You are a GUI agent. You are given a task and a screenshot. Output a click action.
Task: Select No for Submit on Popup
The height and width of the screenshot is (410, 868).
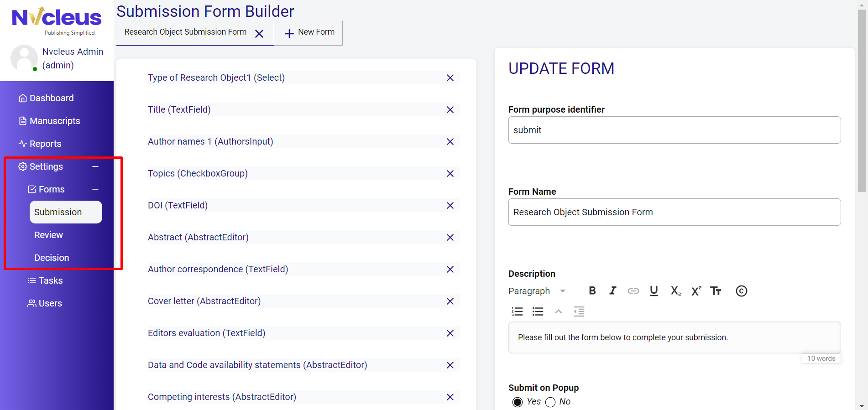[550, 402]
